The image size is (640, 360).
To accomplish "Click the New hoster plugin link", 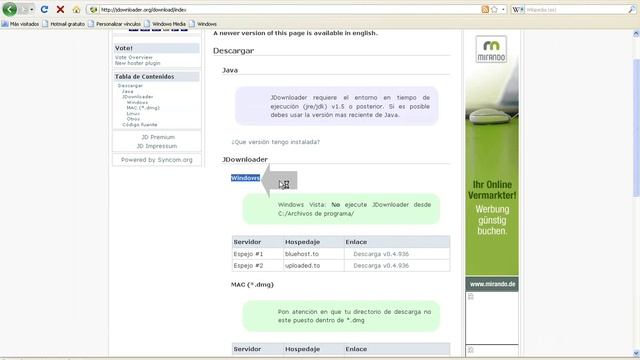I will click(x=138, y=63).
